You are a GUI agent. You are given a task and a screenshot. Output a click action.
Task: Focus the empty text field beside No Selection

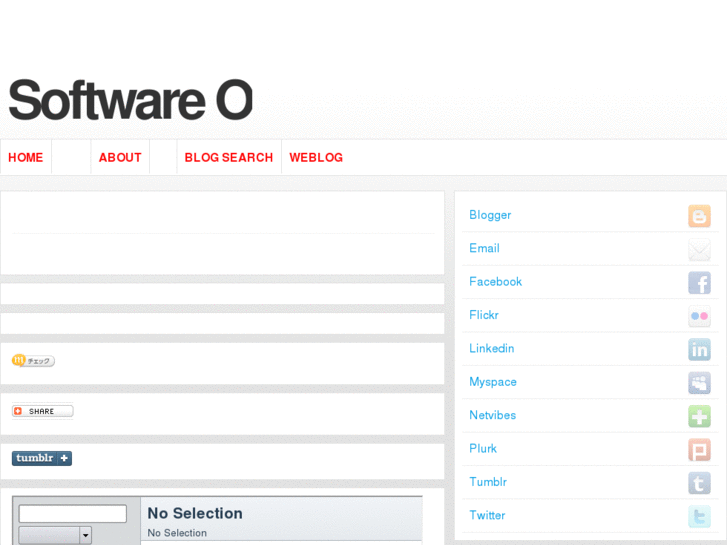click(x=73, y=514)
